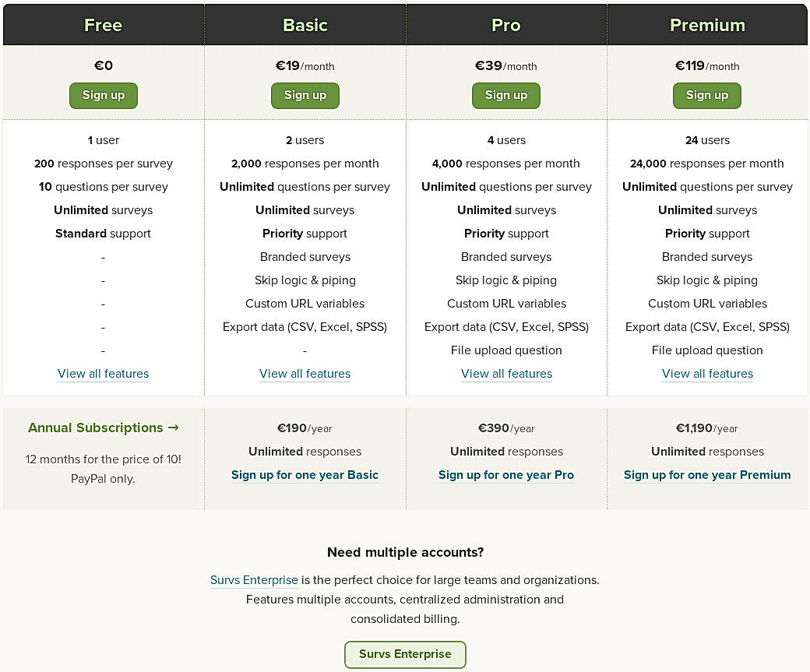810x672 pixels.
Task: View all features of the Premium plan
Action: (x=707, y=374)
